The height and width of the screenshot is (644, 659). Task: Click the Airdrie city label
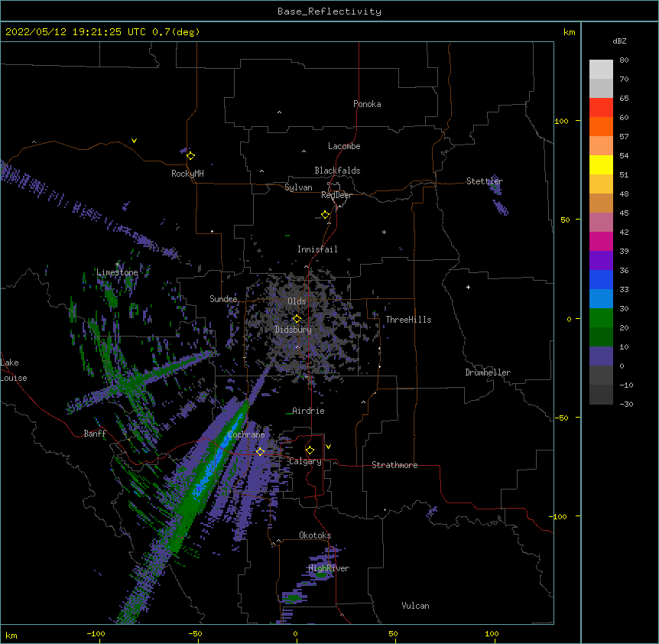click(x=309, y=411)
